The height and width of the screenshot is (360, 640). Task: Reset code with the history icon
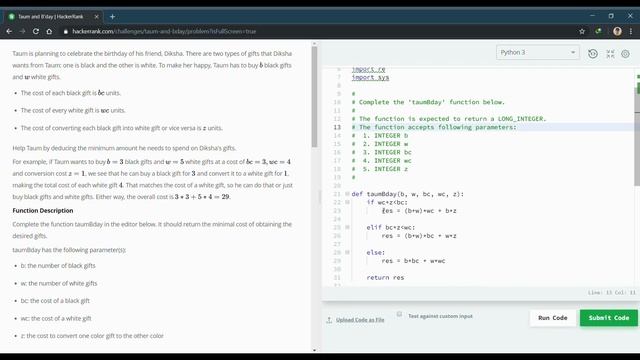pyautogui.click(x=593, y=54)
